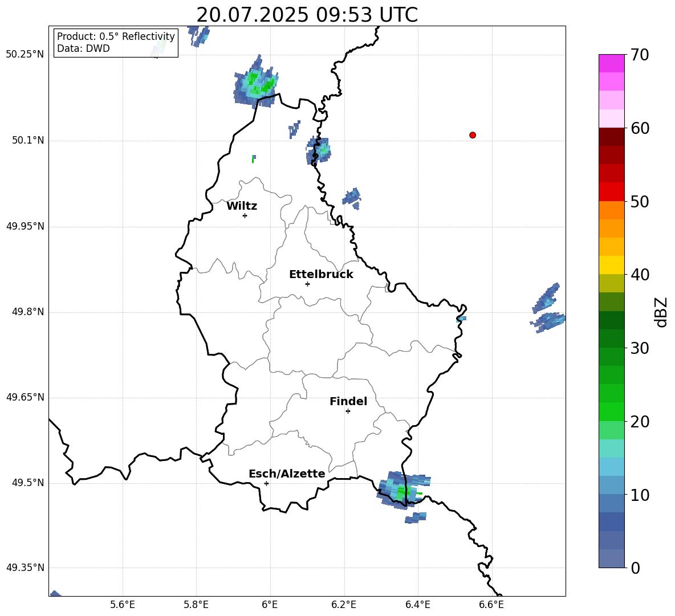Click the 0 label on the colorbar
This screenshot has width=675, height=616.
click(635, 568)
